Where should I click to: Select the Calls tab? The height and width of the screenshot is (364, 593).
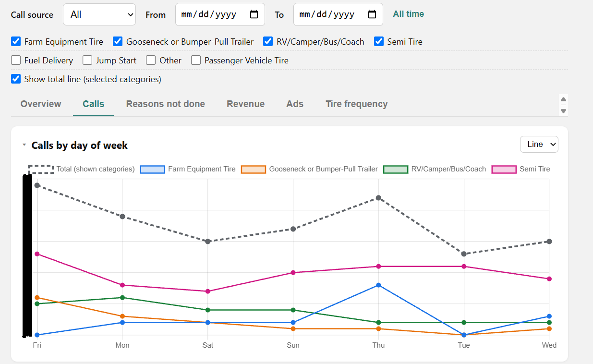[x=93, y=104]
